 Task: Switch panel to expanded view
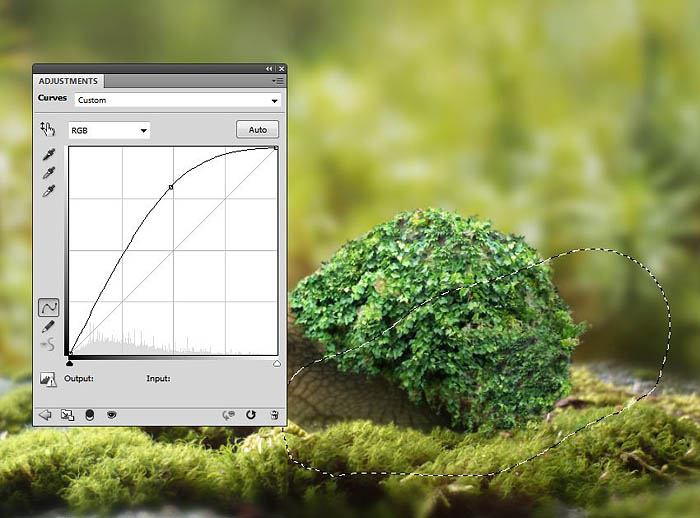pos(67,414)
